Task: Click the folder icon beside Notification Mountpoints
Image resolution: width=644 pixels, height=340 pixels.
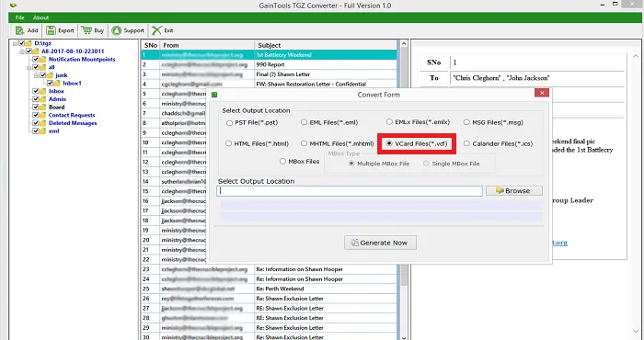Action: coord(42,59)
